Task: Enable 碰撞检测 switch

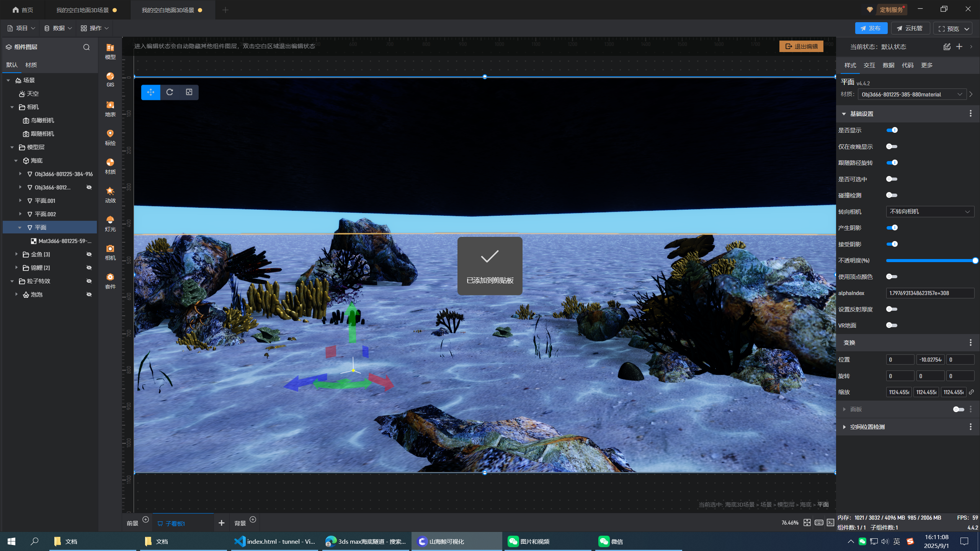Action: [x=892, y=195]
